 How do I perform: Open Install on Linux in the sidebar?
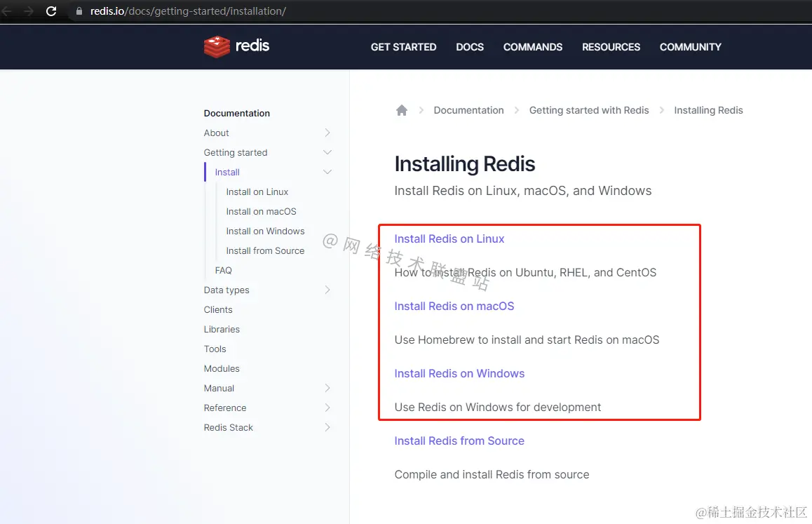[x=257, y=192]
